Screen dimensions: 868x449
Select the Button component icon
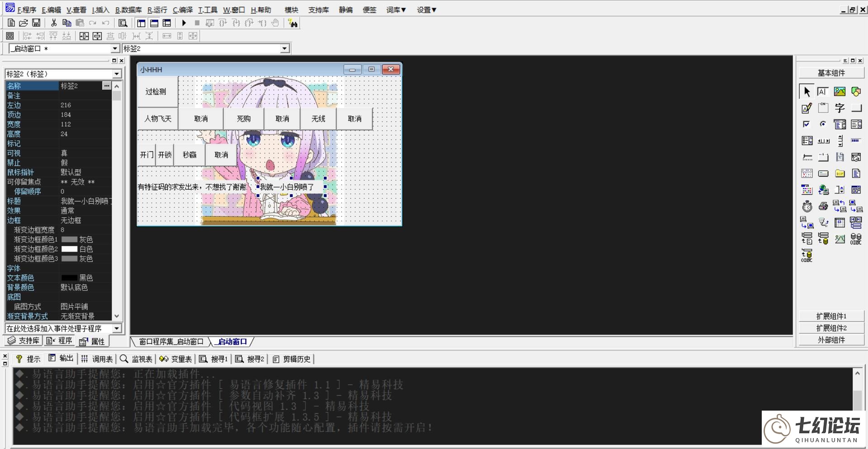[856, 108]
